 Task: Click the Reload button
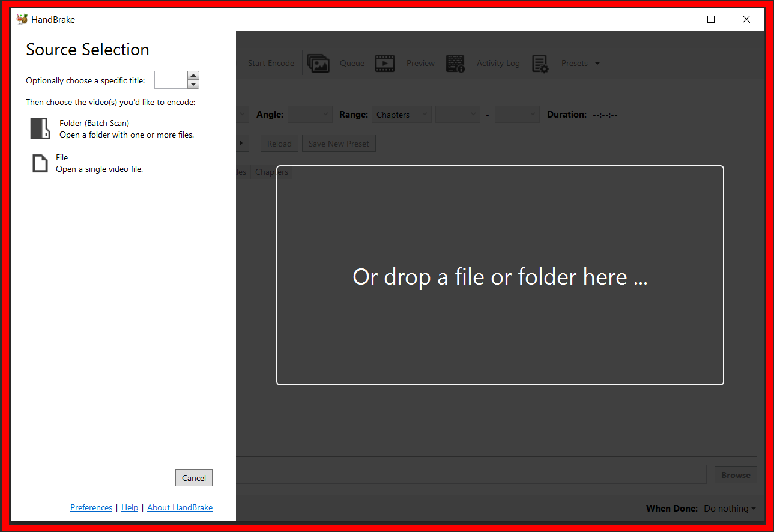point(279,143)
